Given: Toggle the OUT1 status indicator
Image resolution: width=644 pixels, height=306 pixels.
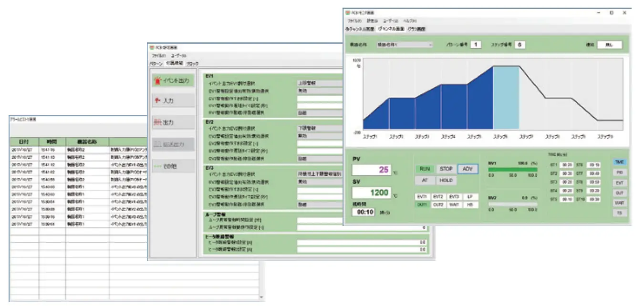Looking at the screenshot, I should coord(422,204).
